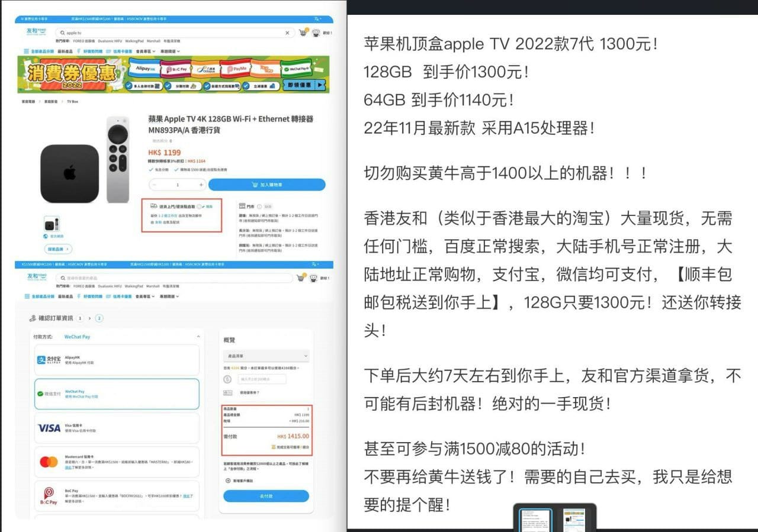The width and height of the screenshot is (758, 532).
Task: Click the store icon beside 門市
Action: click(x=242, y=206)
